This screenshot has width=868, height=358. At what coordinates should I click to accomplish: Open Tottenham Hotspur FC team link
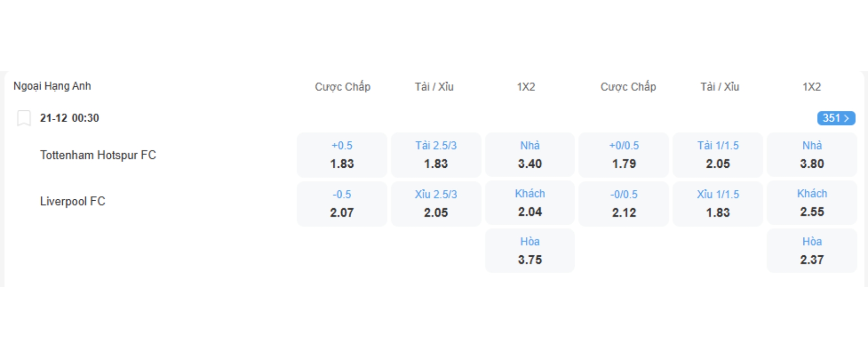coord(98,155)
